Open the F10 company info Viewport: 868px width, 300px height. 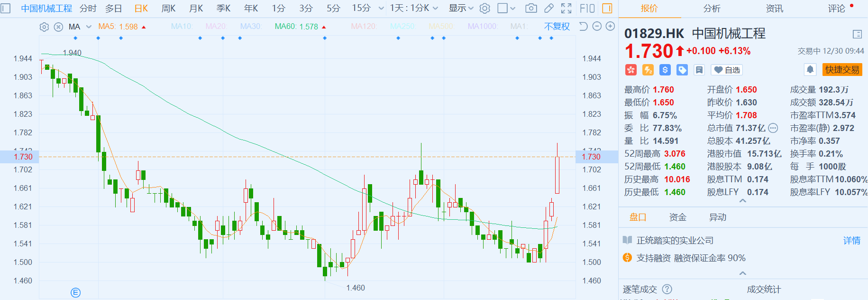(x=587, y=9)
